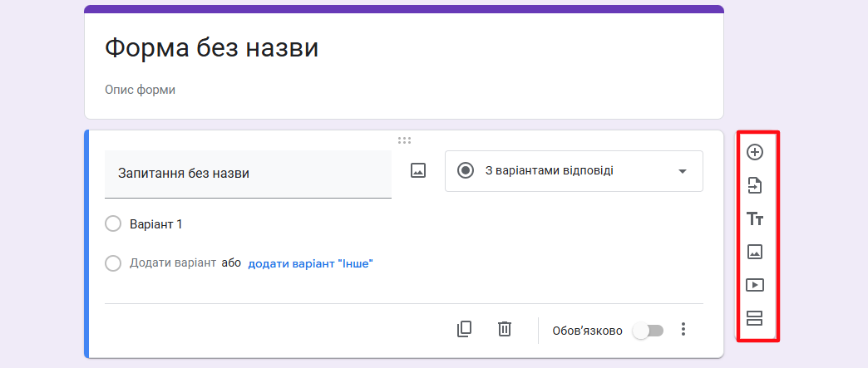The image size is (868, 368).
Task: Click radio button beside Додати варіант
Action: tap(114, 263)
